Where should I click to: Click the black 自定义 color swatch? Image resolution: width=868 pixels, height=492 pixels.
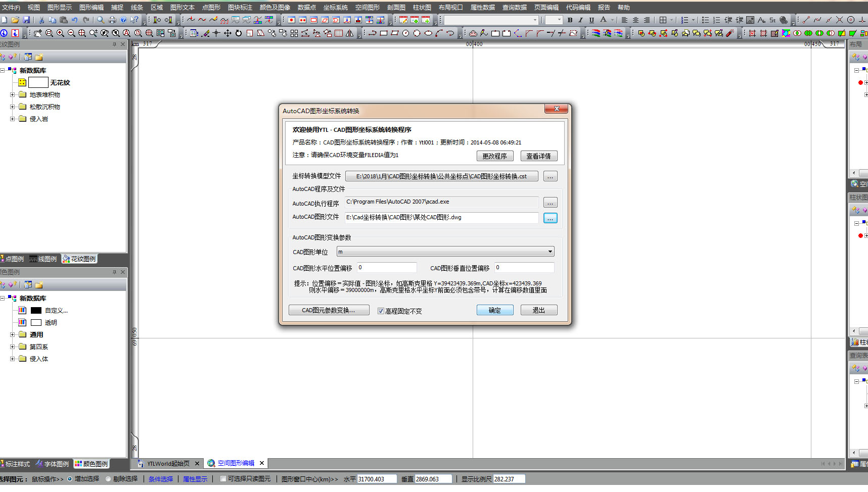tap(36, 310)
